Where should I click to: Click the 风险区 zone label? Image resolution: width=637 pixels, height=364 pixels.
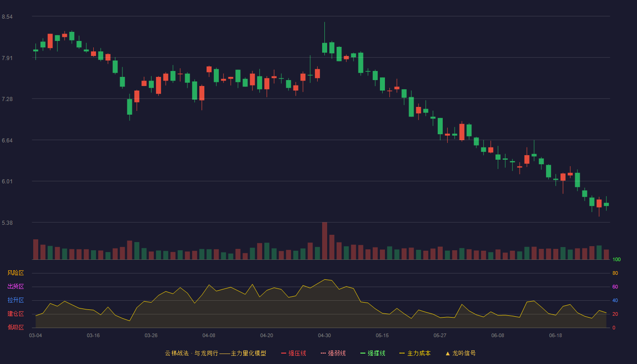pos(15,273)
